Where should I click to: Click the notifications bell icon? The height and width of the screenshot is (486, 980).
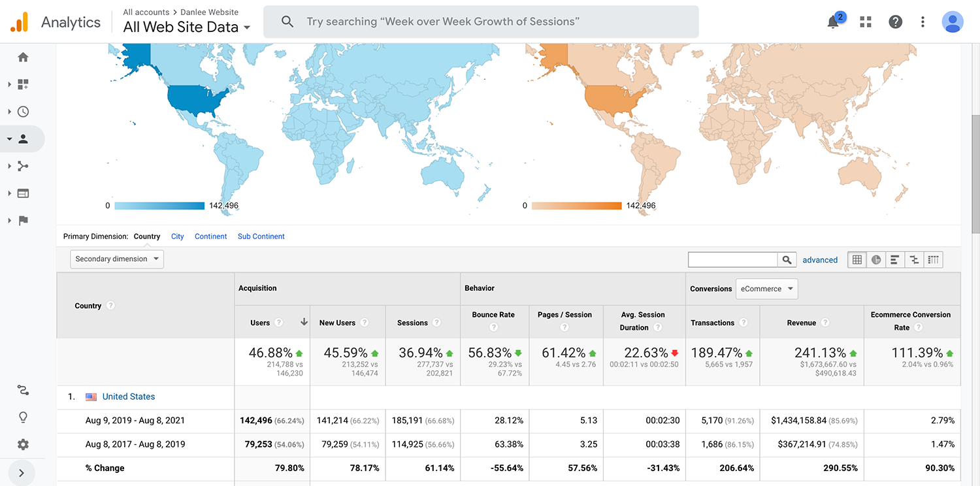(833, 22)
